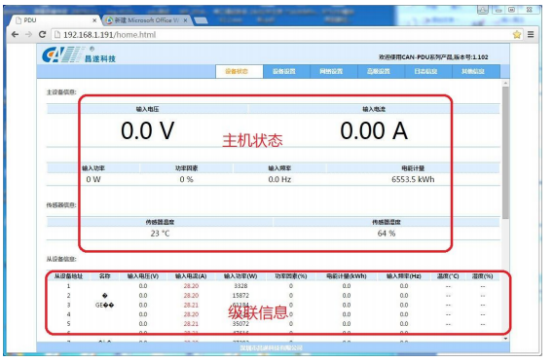554x363 pixels.
Task: Click the browser back arrow
Action: [x=15, y=35]
